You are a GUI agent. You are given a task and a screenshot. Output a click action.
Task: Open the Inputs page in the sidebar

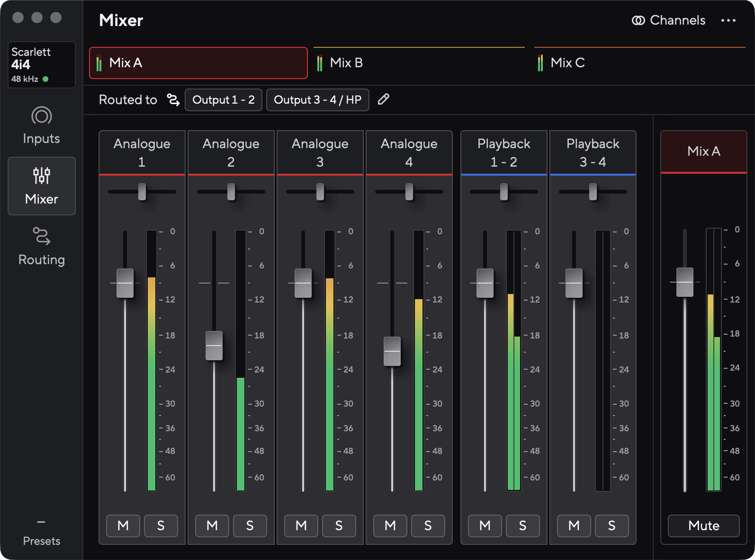pos(42,125)
